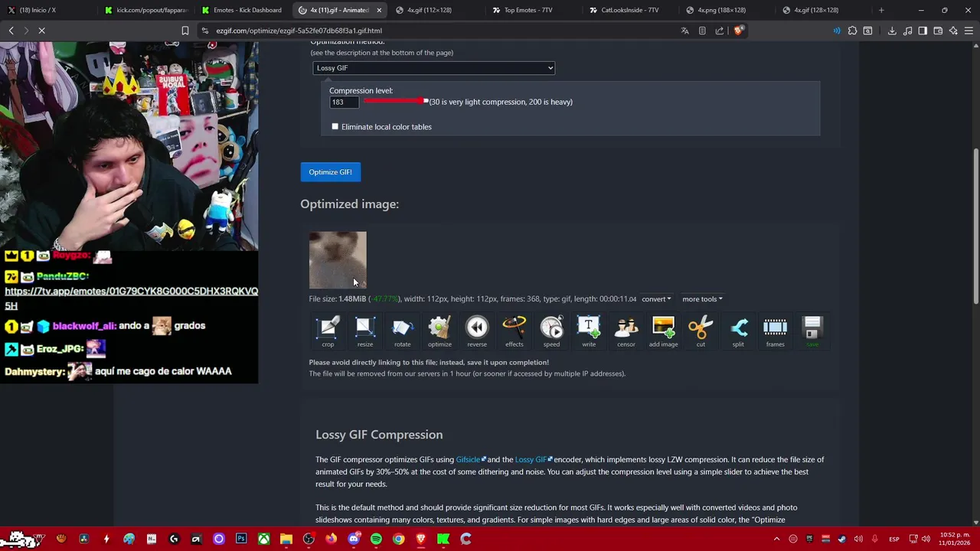980x551 pixels.
Task: Open the browser downloads icon
Action: pyautogui.click(x=892, y=31)
